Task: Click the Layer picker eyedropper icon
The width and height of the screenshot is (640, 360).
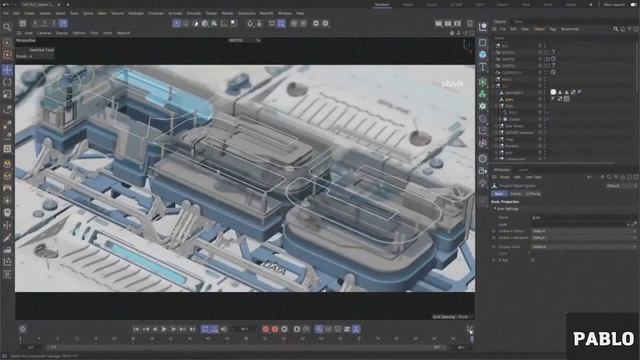Action: point(634,224)
